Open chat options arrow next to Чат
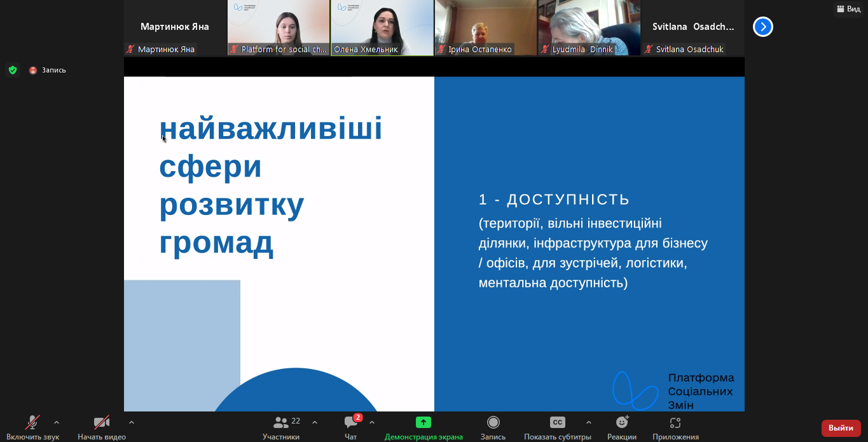Image resolution: width=868 pixels, height=442 pixels. pos(372,422)
